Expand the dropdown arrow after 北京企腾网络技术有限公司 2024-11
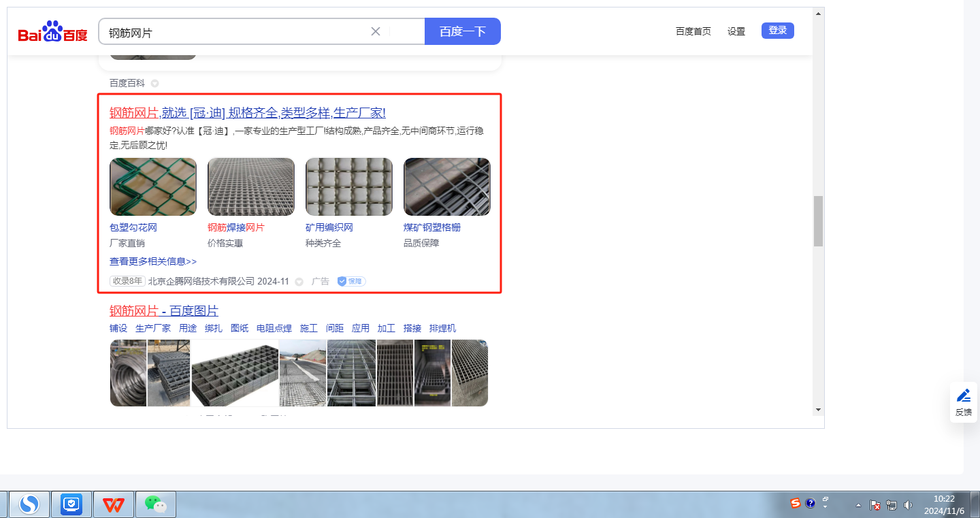The width and height of the screenshot is (980, 518). (x=299, y=282)
